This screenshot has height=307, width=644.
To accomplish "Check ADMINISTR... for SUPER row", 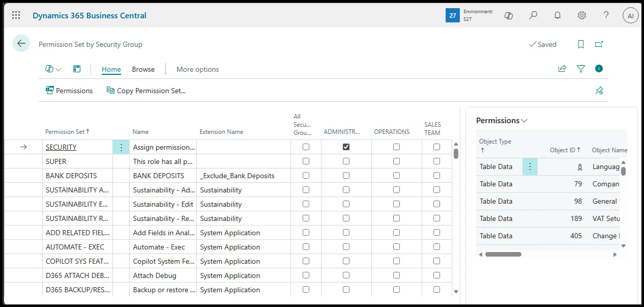I will (x=346, y=161).
